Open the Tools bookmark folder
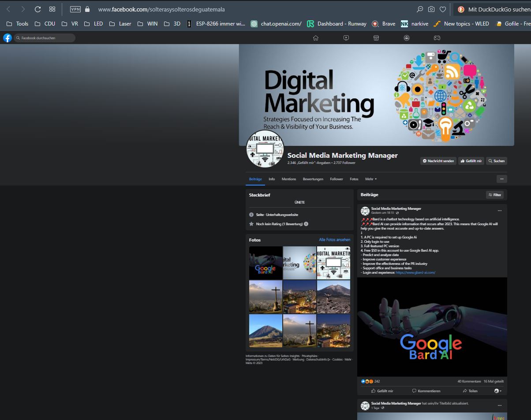This screenshot has height=420, width=531. tap(17, 24)
